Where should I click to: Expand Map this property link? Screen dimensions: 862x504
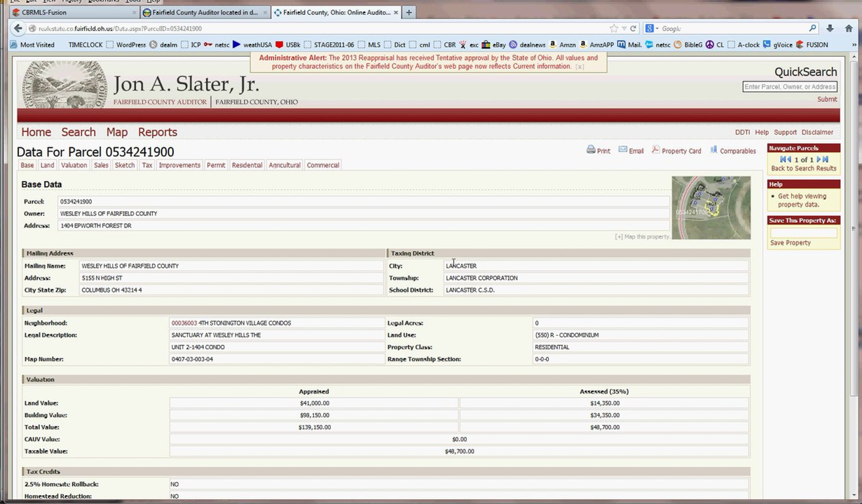click(642, 237)
